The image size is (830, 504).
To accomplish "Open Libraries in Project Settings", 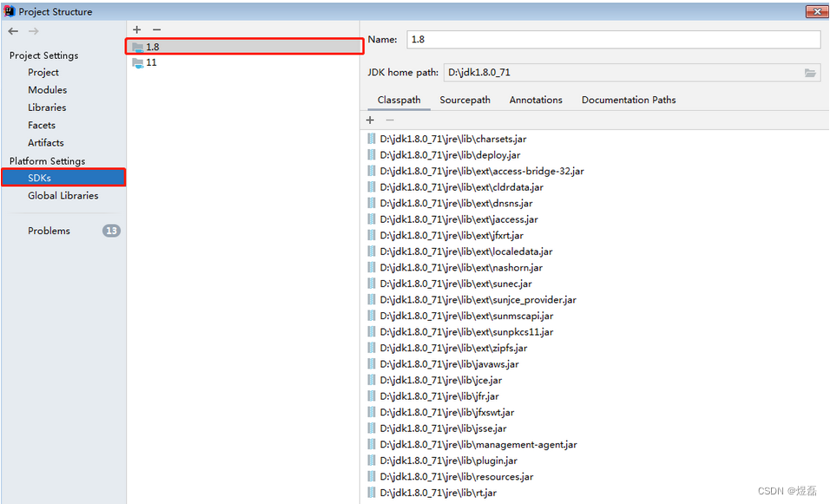I will click(47, 107).
